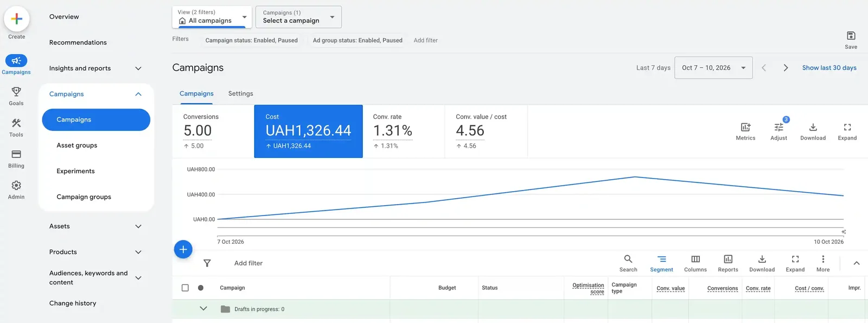
Task: Sort by Budget column header
Action: pyautogui.click(x=447, y=288)
